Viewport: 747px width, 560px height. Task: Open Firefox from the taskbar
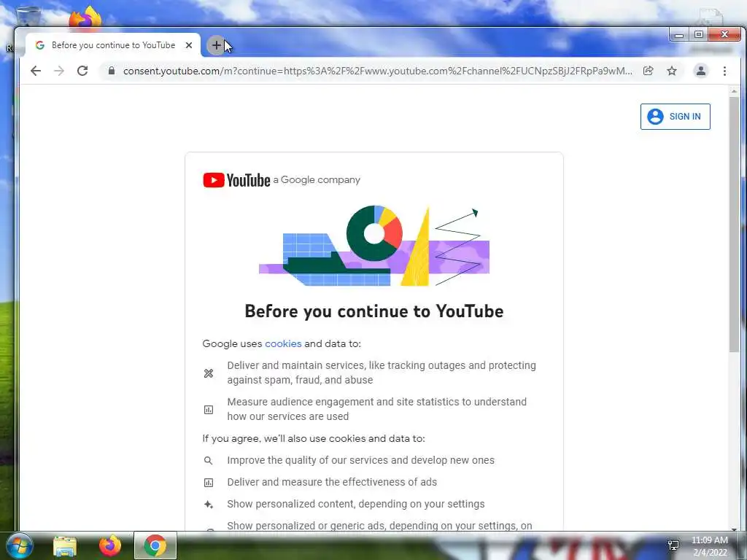tap(110, 546)
